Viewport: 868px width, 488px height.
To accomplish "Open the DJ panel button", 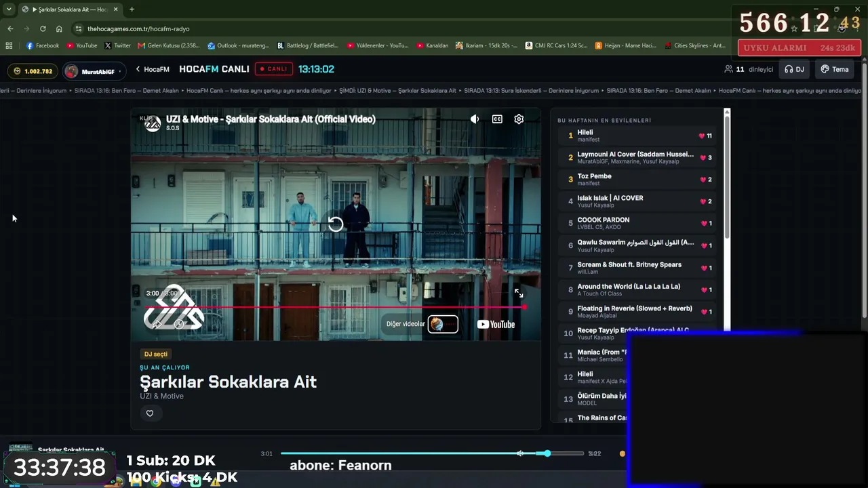I will coord(794,69).
